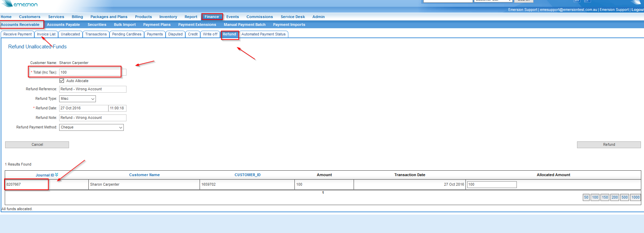Open the Inventory menu

168,17
